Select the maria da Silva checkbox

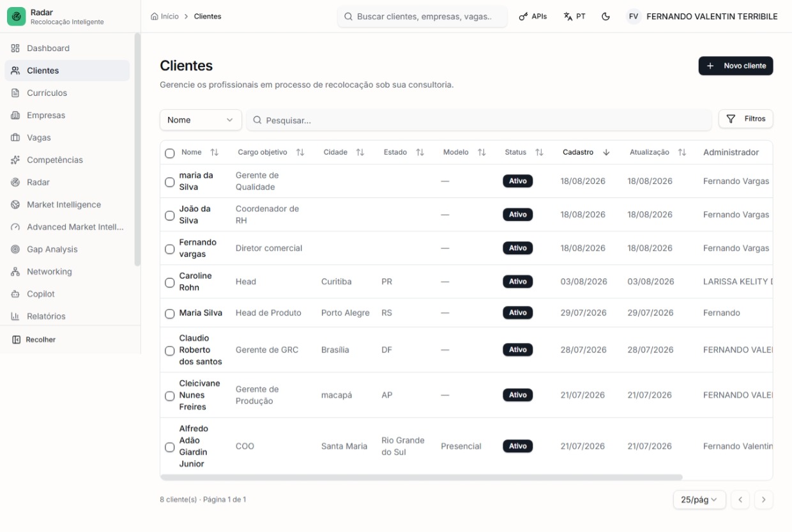169,182
